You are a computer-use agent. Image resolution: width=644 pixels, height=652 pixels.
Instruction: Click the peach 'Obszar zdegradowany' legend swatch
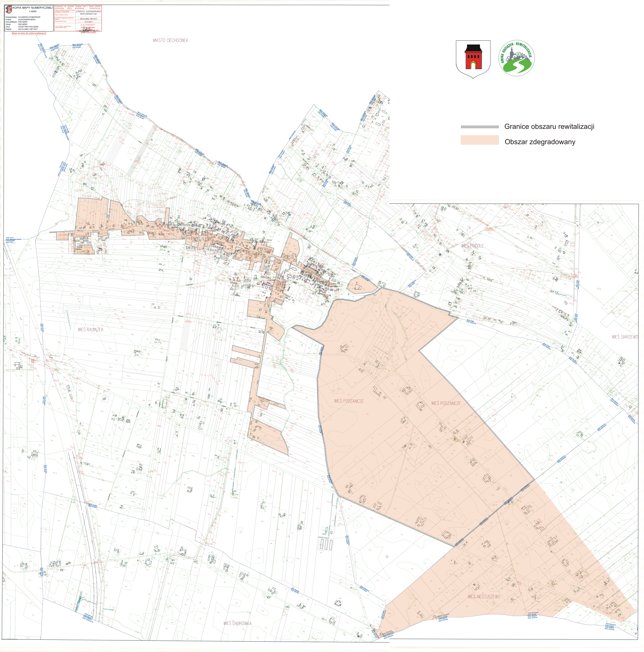480,140
